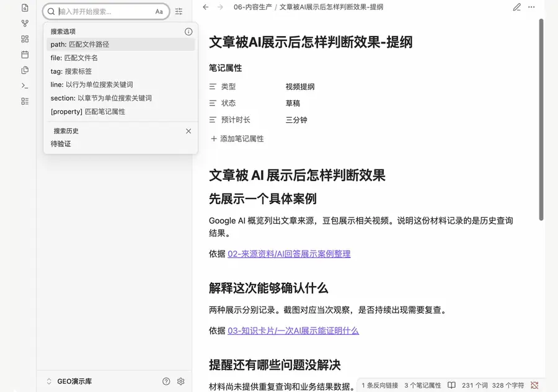Viewport: 558px width, 392px height.
Task: Click the 状态 property type icon
Action: (213, 103)
